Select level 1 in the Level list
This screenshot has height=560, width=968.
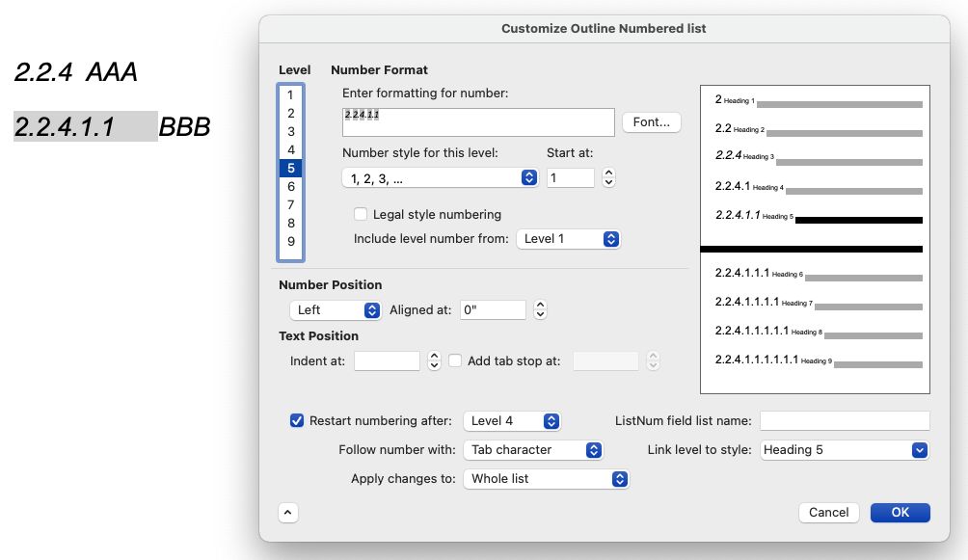coord(291,95)
